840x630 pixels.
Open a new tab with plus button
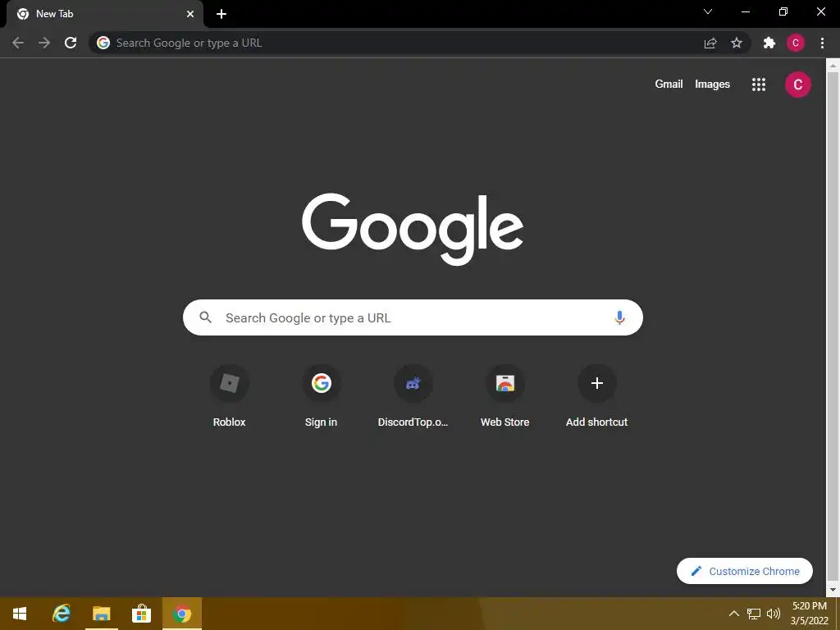[221, 14]
